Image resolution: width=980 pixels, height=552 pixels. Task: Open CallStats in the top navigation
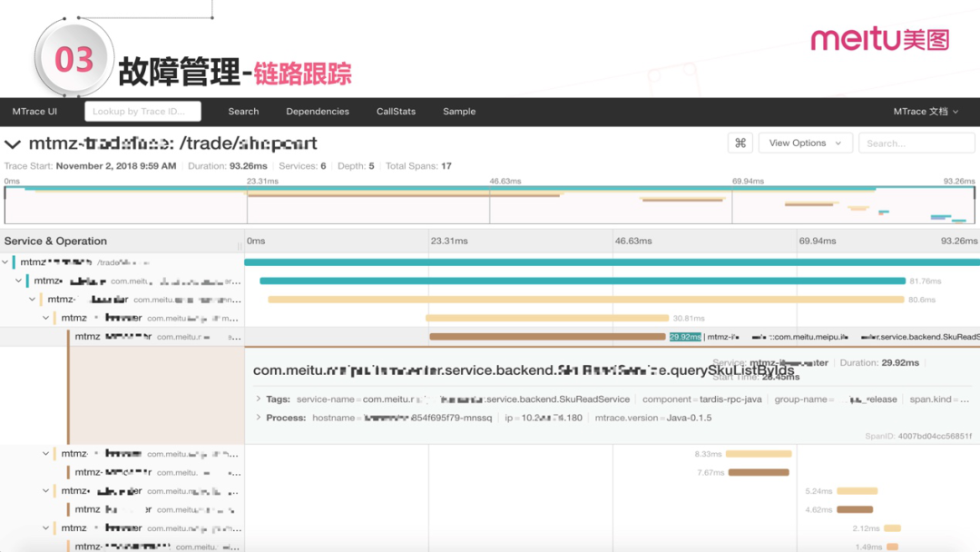pos(396,112)
